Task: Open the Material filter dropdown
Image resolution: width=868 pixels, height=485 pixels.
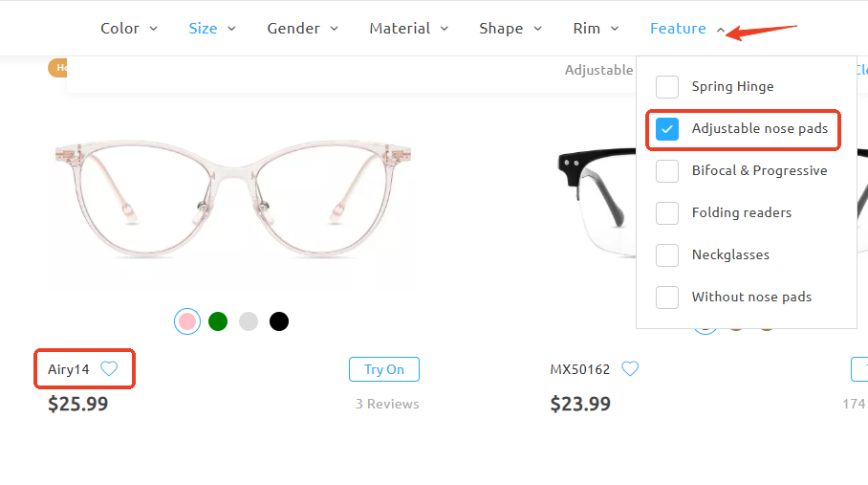Action: point(408,29)
